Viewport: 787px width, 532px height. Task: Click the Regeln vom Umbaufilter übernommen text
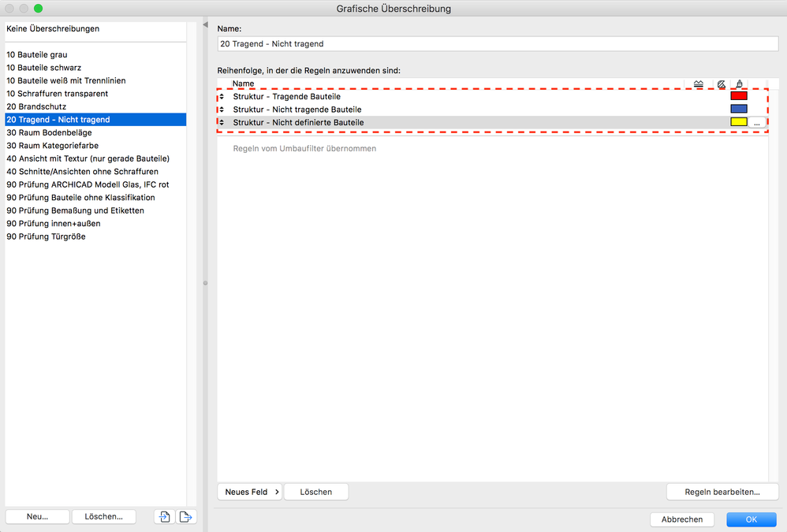(x=304, y=148)
